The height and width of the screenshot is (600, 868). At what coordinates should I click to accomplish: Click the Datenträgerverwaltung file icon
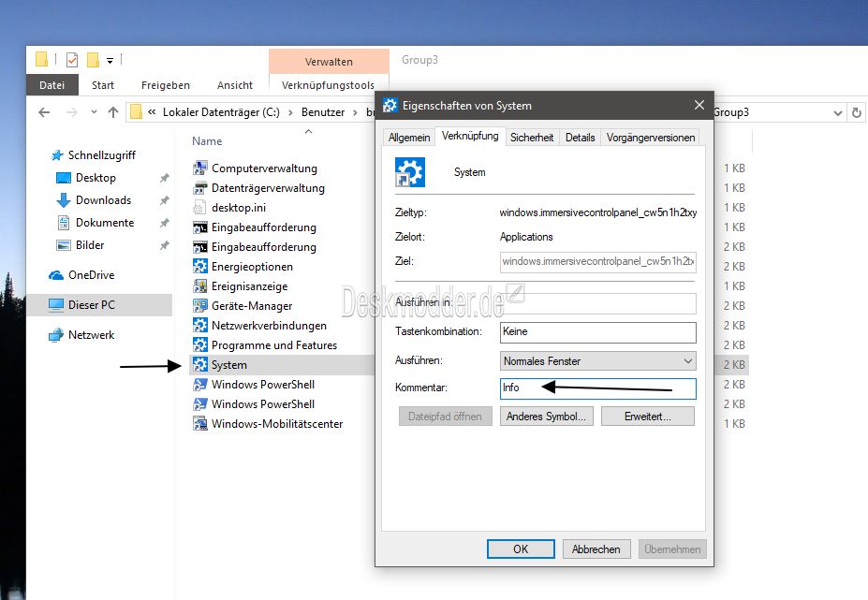[199, 188]
